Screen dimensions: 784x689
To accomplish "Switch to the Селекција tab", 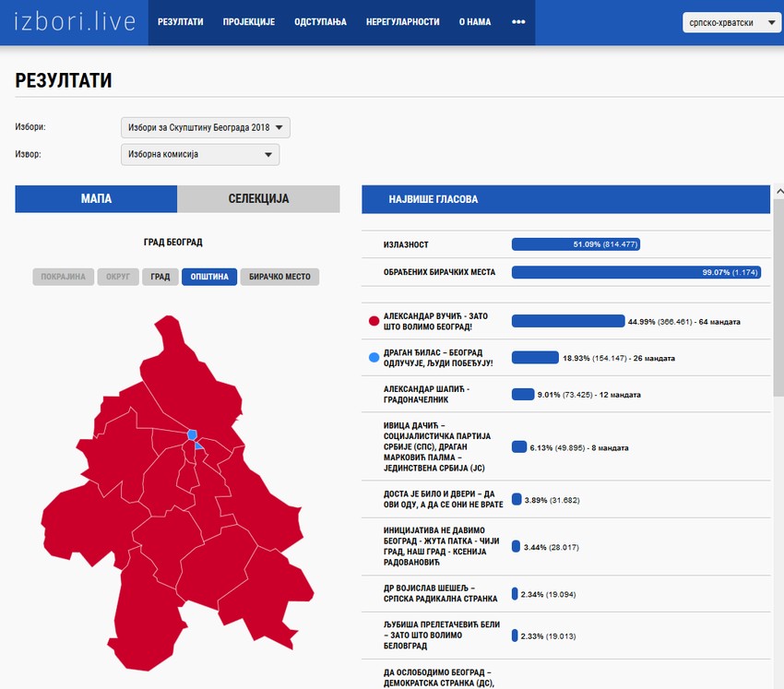I will (x=258, y=199).
